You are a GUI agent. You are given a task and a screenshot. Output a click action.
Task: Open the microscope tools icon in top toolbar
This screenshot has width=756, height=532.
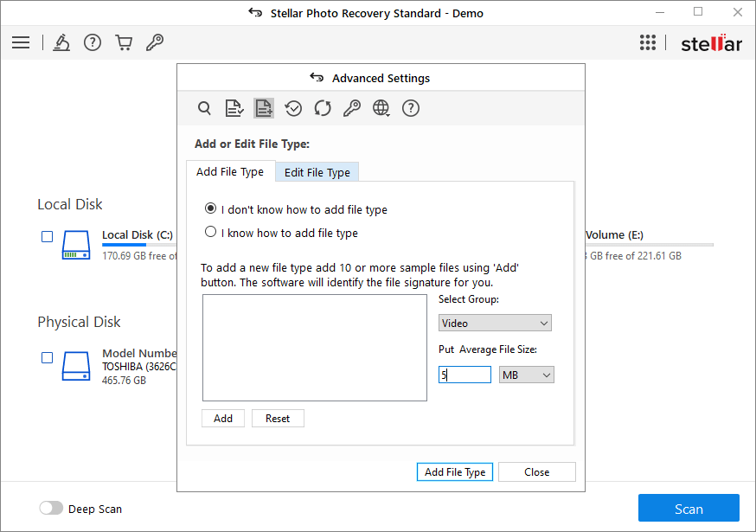(61, 42)
